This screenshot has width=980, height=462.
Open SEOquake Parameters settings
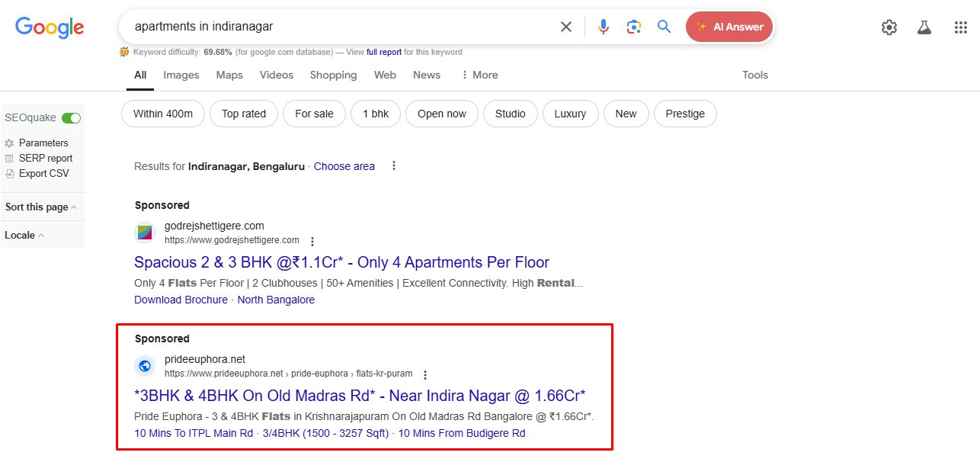(x=43, y=143)
